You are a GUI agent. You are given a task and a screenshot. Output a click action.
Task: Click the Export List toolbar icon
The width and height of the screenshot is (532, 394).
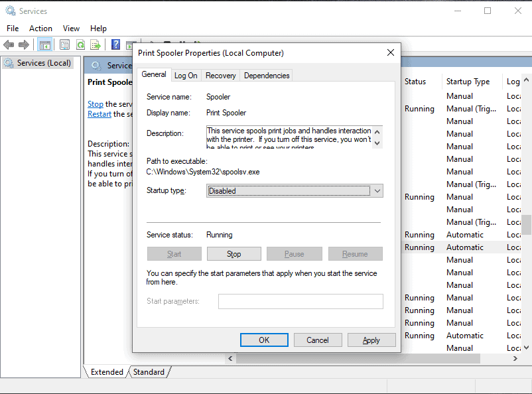click(96, 45)
